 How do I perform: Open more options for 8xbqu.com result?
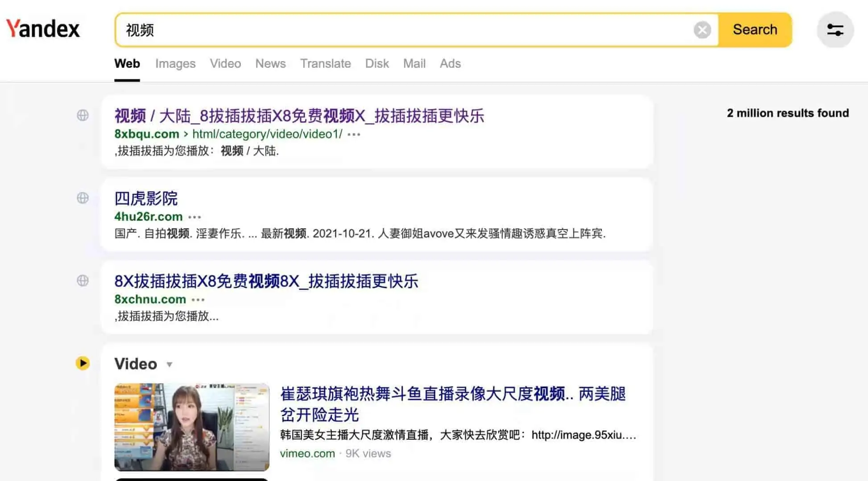[x=354, y=134]
